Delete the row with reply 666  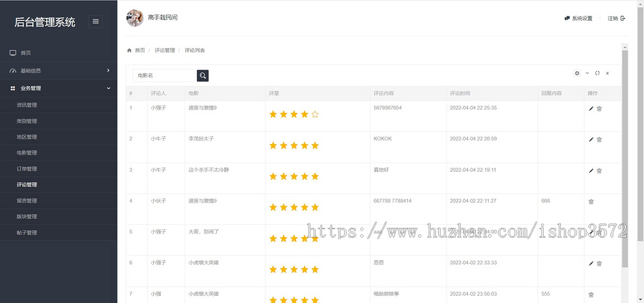591,201
